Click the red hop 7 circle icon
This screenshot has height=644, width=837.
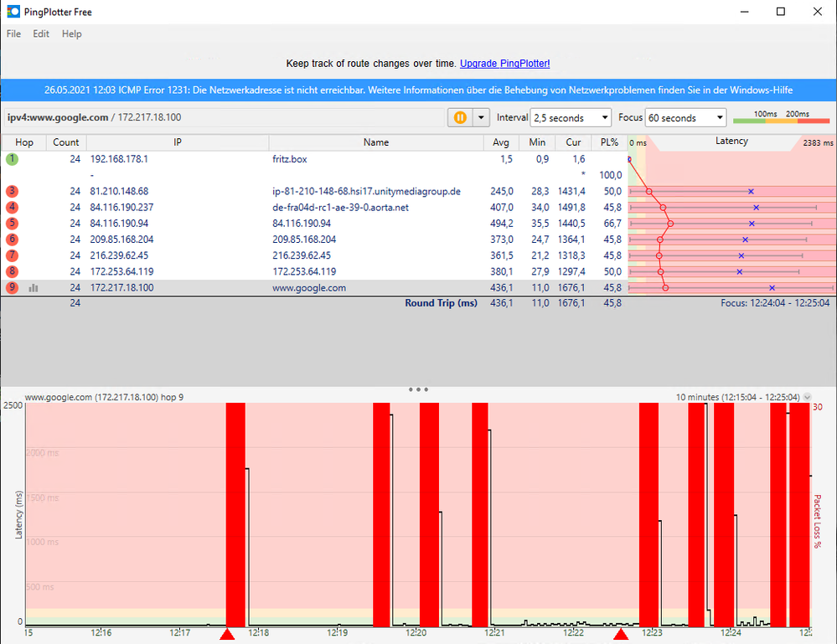pos(12,255)
